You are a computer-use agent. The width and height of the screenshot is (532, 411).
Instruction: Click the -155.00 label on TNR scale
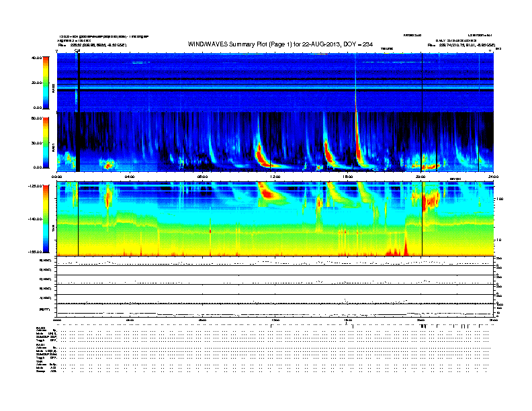35,252
